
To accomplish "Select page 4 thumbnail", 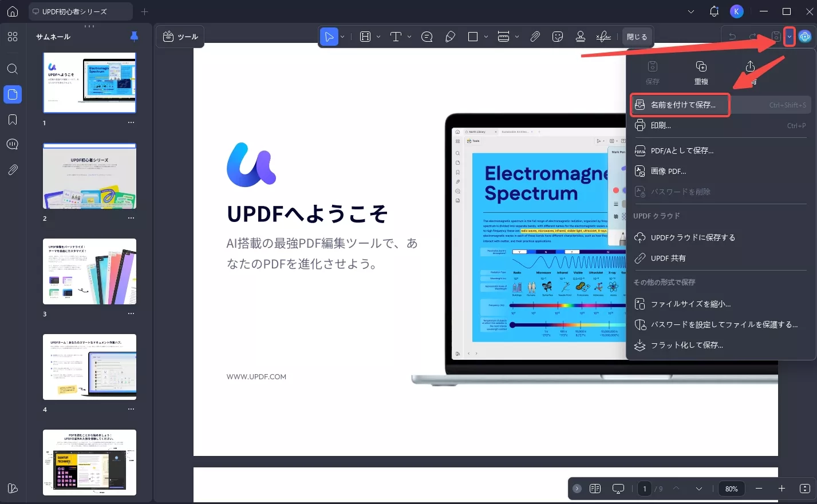I will coord(90,367).
